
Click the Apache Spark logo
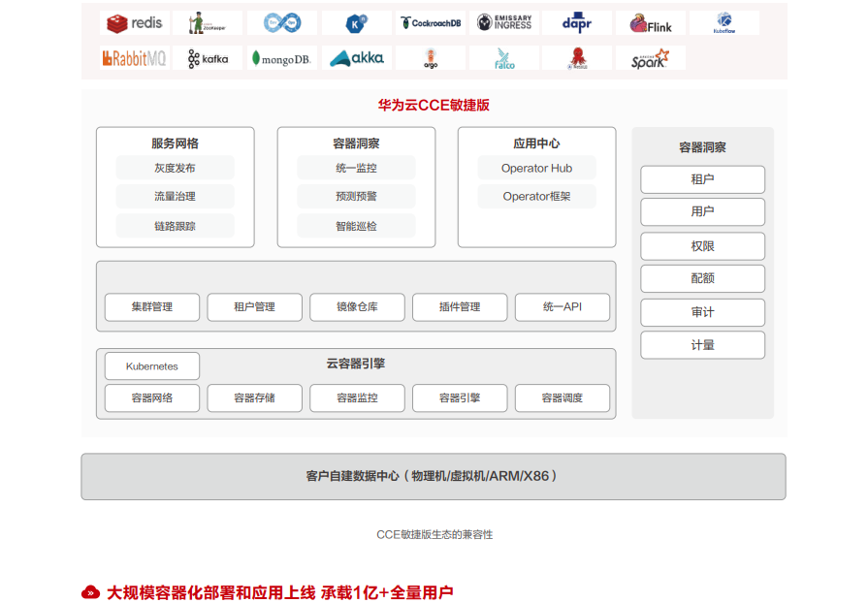pyautogui.click(x=651, y=57)
